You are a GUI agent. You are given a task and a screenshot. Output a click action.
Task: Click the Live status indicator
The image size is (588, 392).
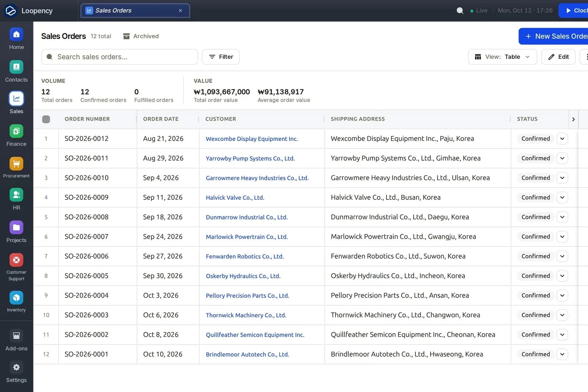click(x=478, y=11)
